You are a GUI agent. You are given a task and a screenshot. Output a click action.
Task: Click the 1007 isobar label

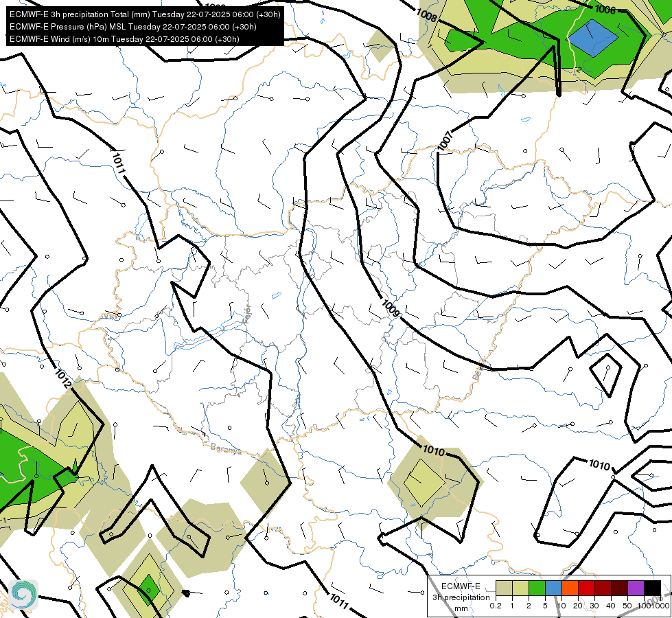445,141
